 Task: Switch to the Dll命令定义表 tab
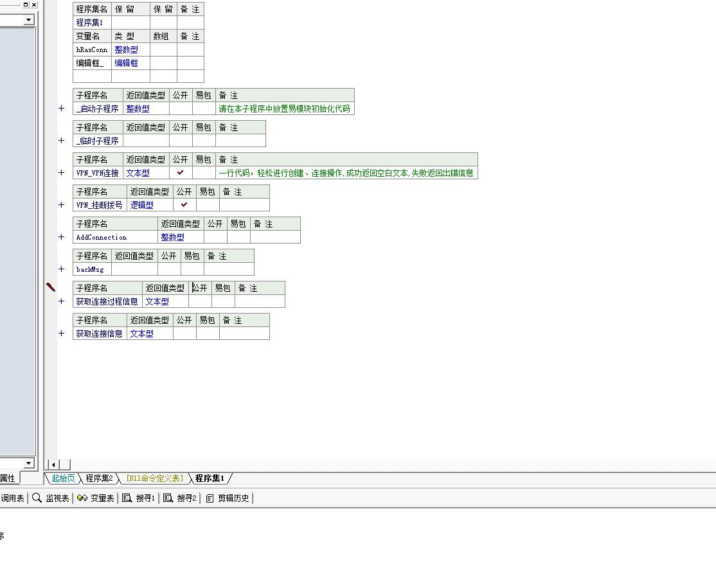tap(154, 478)
